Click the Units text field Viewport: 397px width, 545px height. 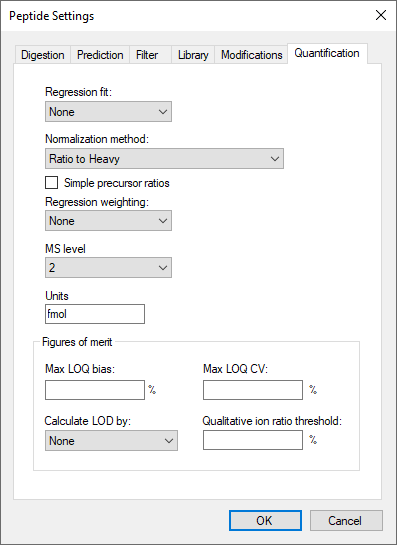[95, 314]
